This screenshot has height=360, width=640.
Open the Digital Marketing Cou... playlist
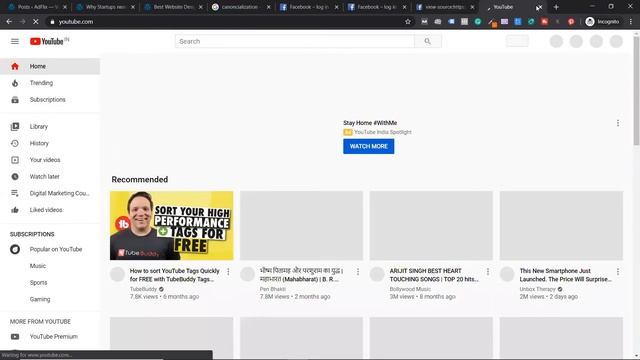[50, 193]
